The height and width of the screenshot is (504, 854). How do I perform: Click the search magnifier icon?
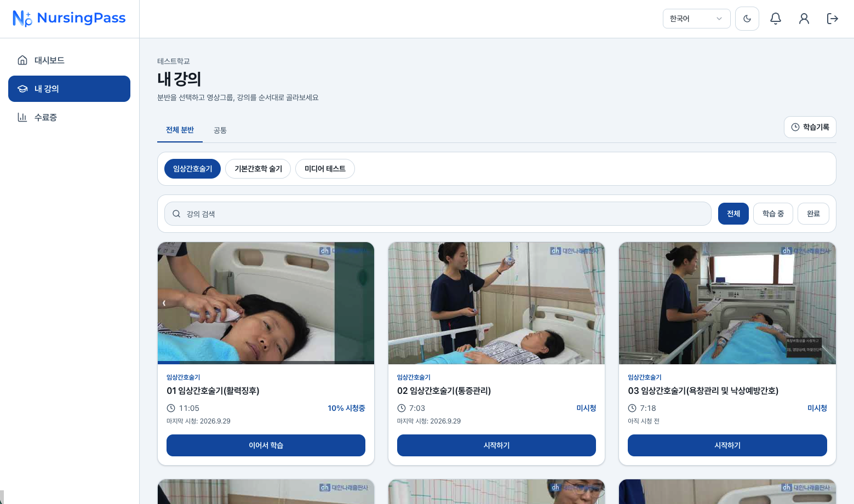tap(176, 214)
